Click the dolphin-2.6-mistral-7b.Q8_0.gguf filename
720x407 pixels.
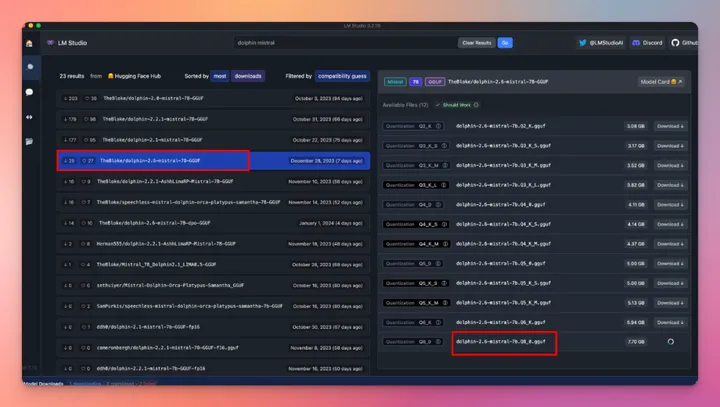tap(501, 342)
